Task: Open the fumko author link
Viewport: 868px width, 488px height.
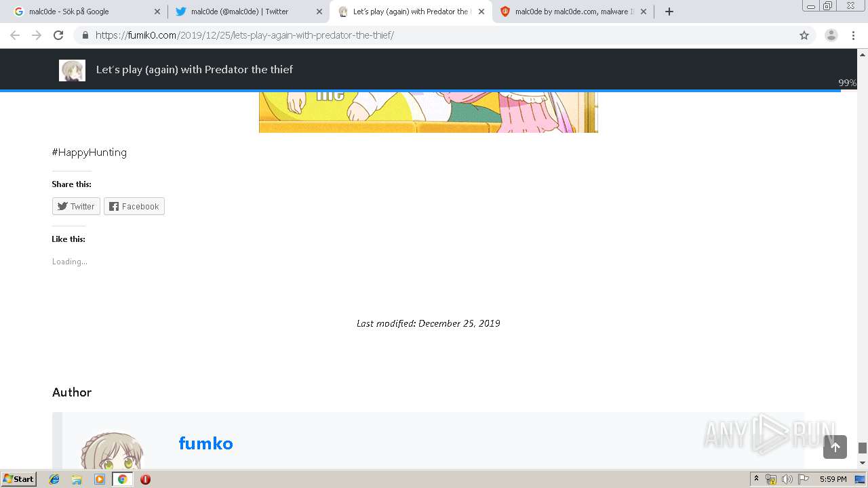Action: pyautogui.click(x=206, y=443)
